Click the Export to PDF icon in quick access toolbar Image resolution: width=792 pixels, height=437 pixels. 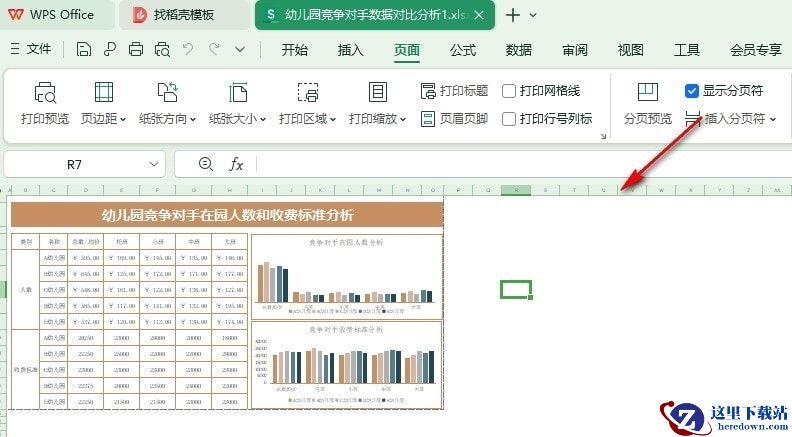click(110, 50)
